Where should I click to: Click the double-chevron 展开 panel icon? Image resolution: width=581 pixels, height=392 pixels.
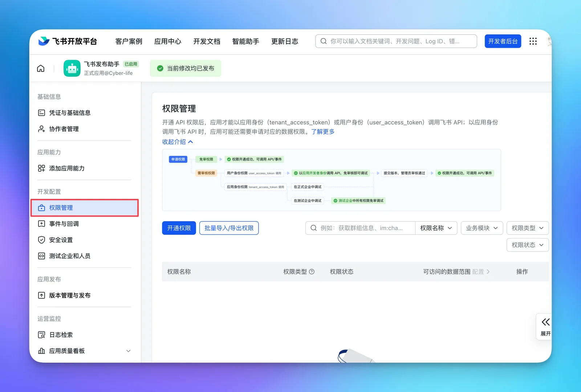[x=545, y=322]
